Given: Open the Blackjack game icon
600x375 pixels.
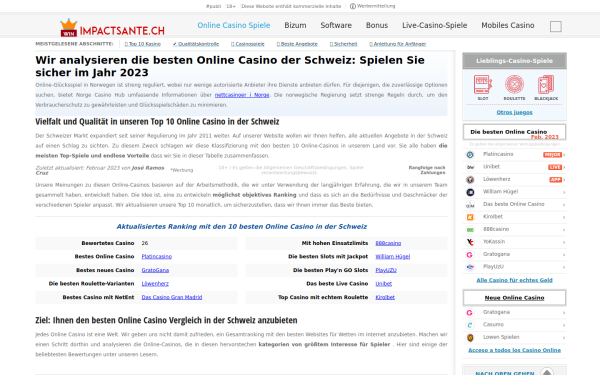Looking at the screenshot, I should coord(546,85).
